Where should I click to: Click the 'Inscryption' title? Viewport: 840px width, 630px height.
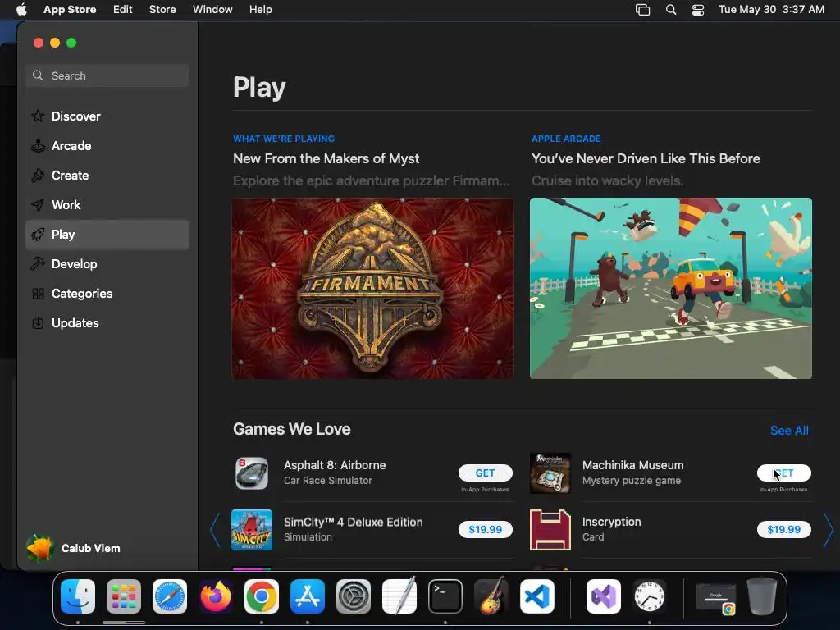point(611,522)
